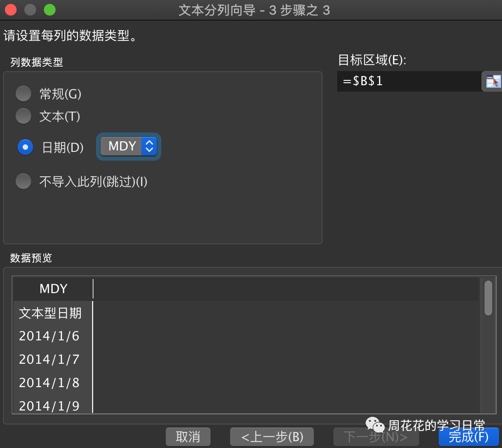Click the 取消 button
The image size is (502, 448).
[x=188, y=437]
